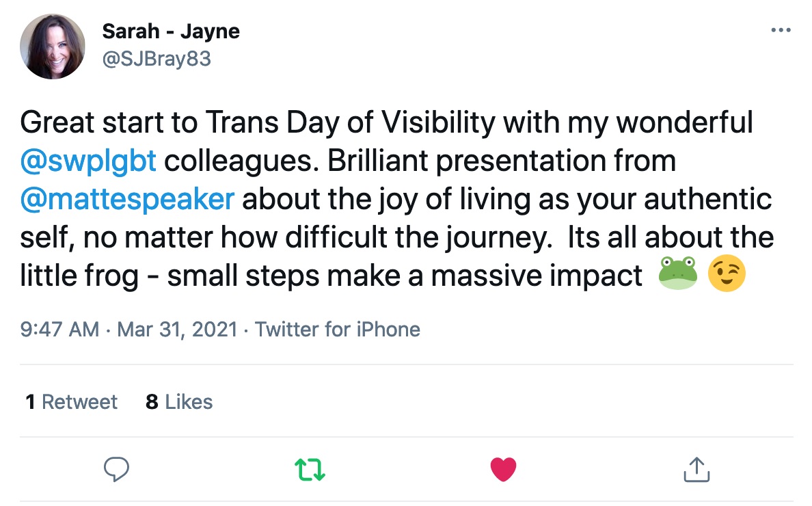Click the number 8 beside Likes

[x=152, y=402]
